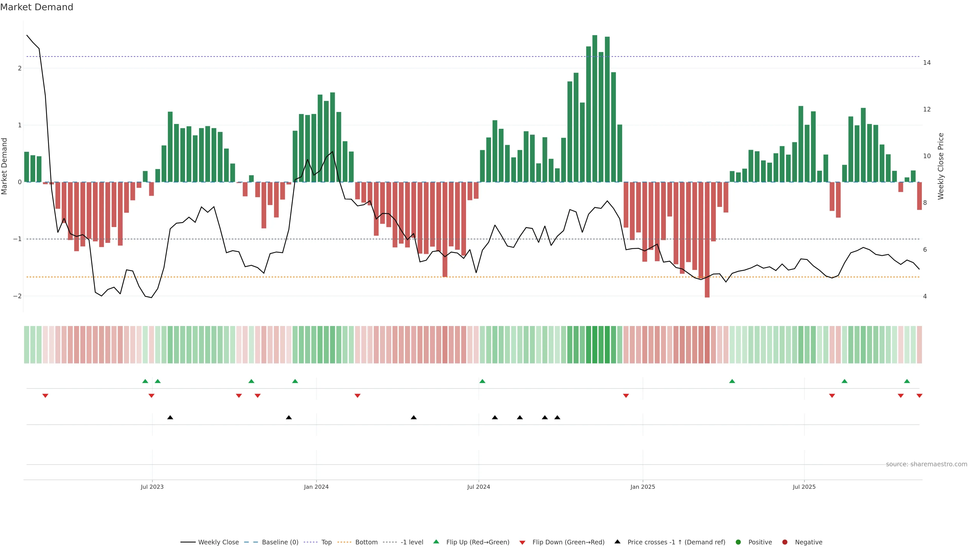Screen dimensions: 980x551
Task: Click the Jul 2025 x-axis label
Action: (804, 487)
